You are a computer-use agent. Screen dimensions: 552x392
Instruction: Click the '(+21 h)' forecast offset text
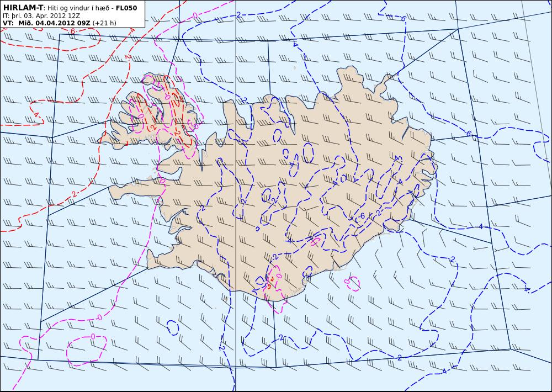(x=104, y=23)
